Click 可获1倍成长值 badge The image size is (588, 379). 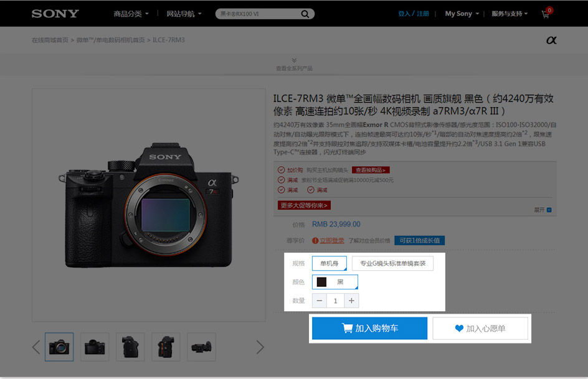click(x=420, y=240)
